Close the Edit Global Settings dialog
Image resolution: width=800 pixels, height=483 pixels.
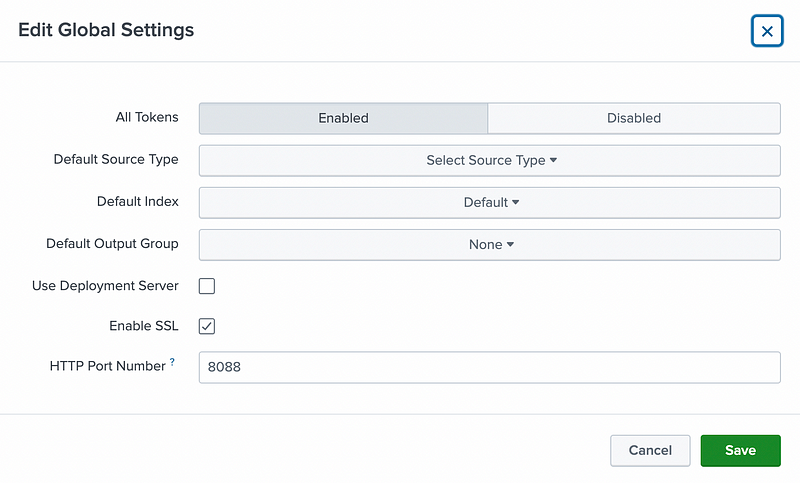point(767,31)
